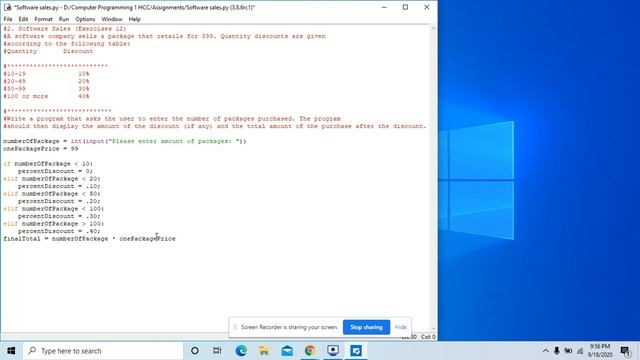Viewport: 640px width, 360px height.
Task: Open the Edit menu
Action: [x=23, y=19]
